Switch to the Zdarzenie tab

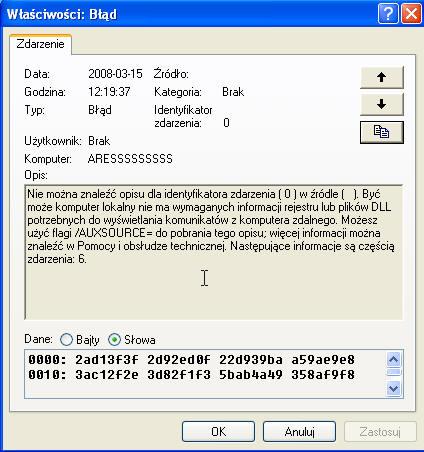[40, 44]
